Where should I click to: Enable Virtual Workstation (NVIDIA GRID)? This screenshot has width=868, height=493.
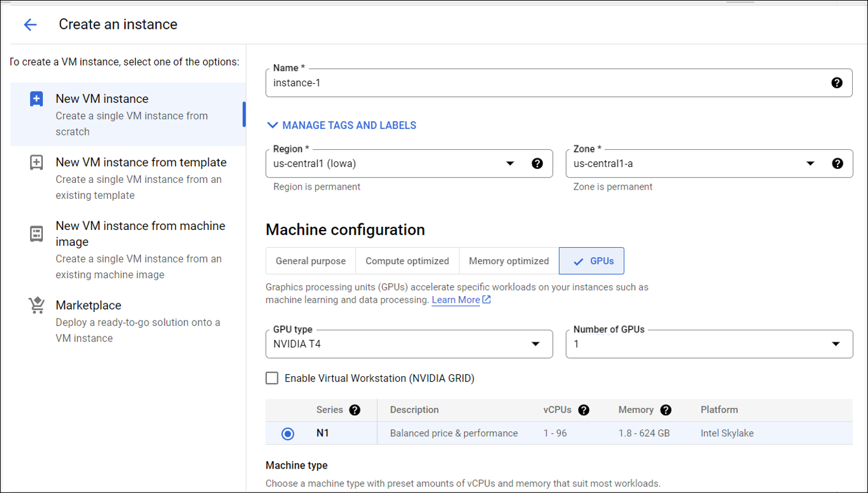click(272, 378)
